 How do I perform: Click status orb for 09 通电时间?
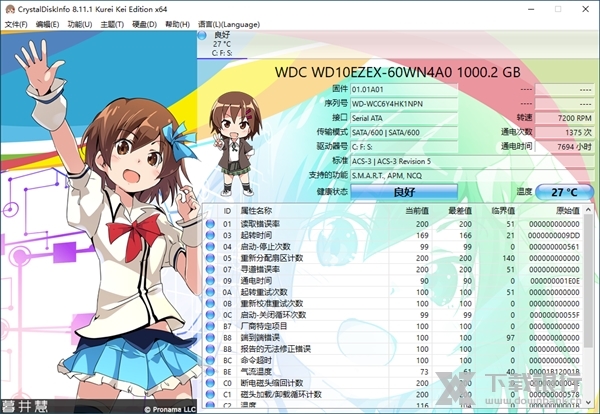point(210,281)
